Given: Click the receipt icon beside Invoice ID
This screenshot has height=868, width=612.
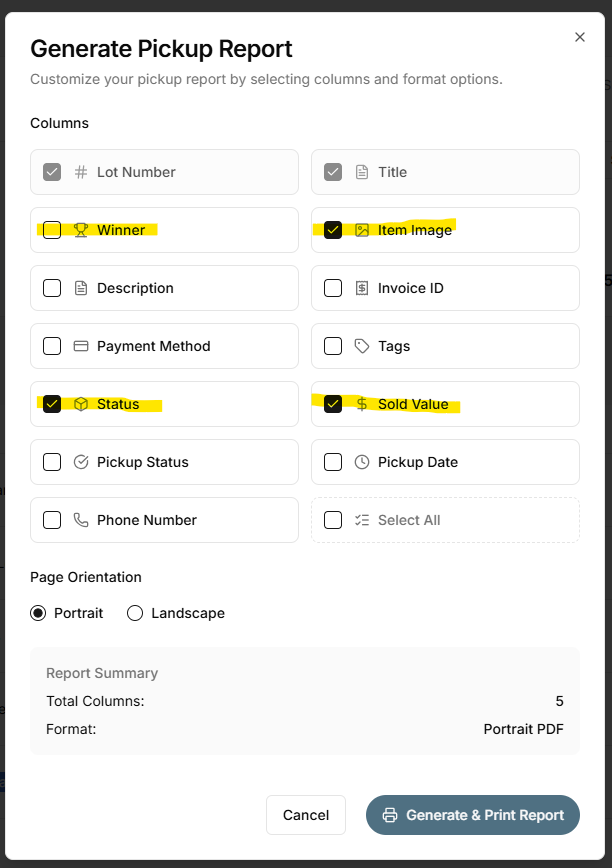Looking at the screenshot, I should pos(362,288).
